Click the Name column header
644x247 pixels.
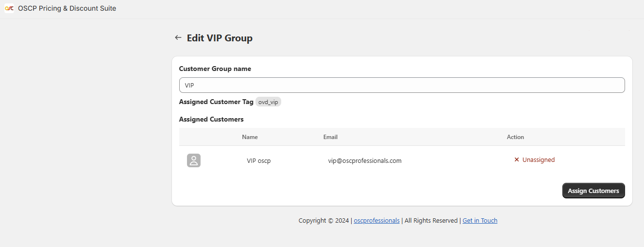pyautogui.click(x=250, y=137)
